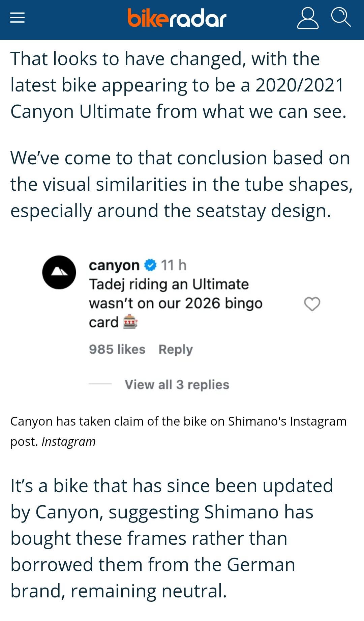Click the blue verified badge
This screenshot has height=621, width=364.
tap(150, 265)
